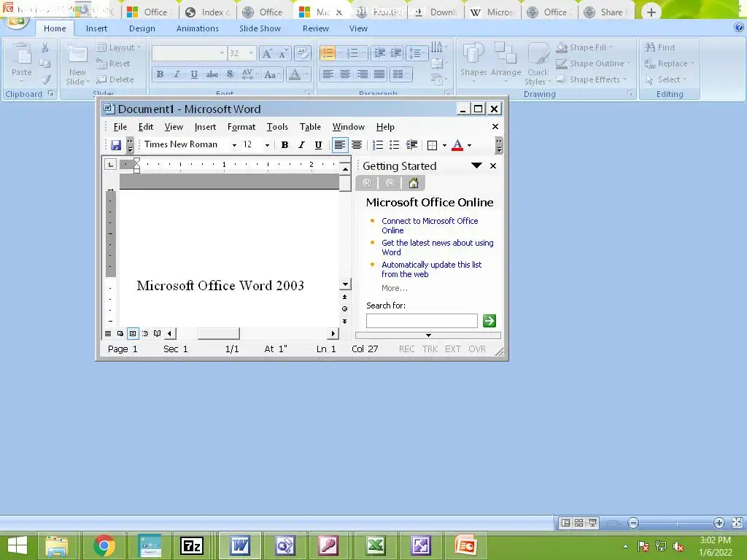Open the File menu in Word

coord(120,127)
